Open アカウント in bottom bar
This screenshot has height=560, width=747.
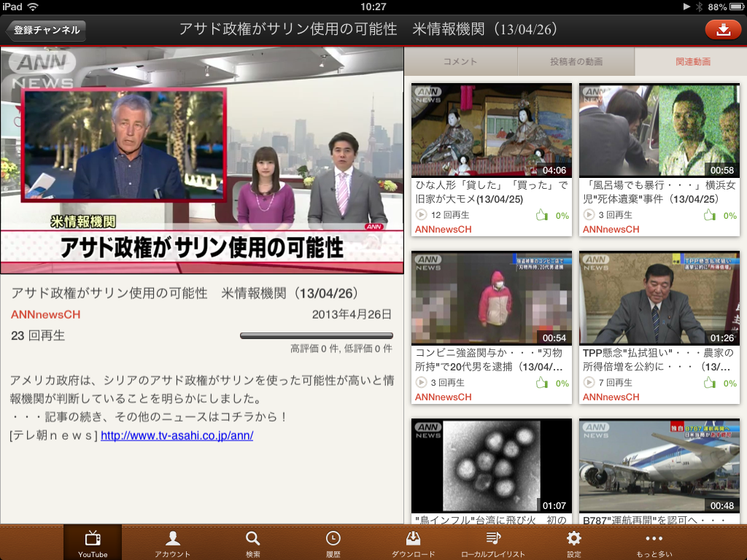[x=172, y=542]
